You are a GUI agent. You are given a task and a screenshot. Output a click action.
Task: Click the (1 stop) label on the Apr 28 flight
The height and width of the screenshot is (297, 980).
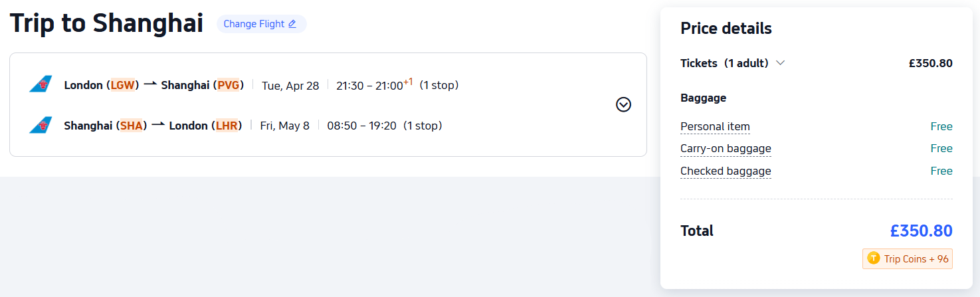tap(439, 85)
